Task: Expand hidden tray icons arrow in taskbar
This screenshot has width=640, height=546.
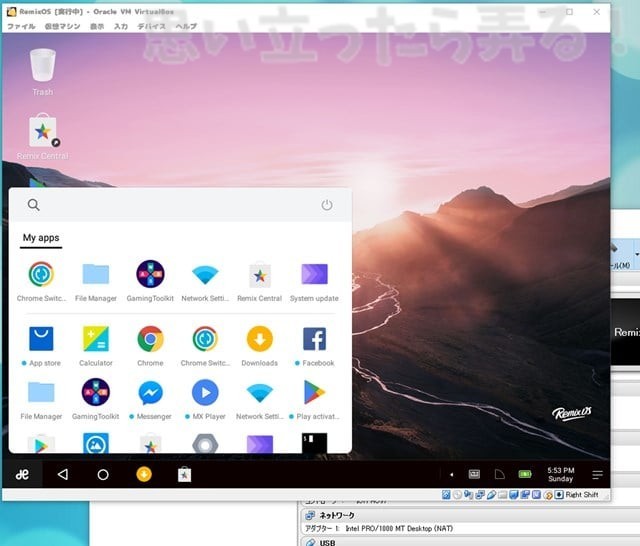Action: tap(451, 475)
